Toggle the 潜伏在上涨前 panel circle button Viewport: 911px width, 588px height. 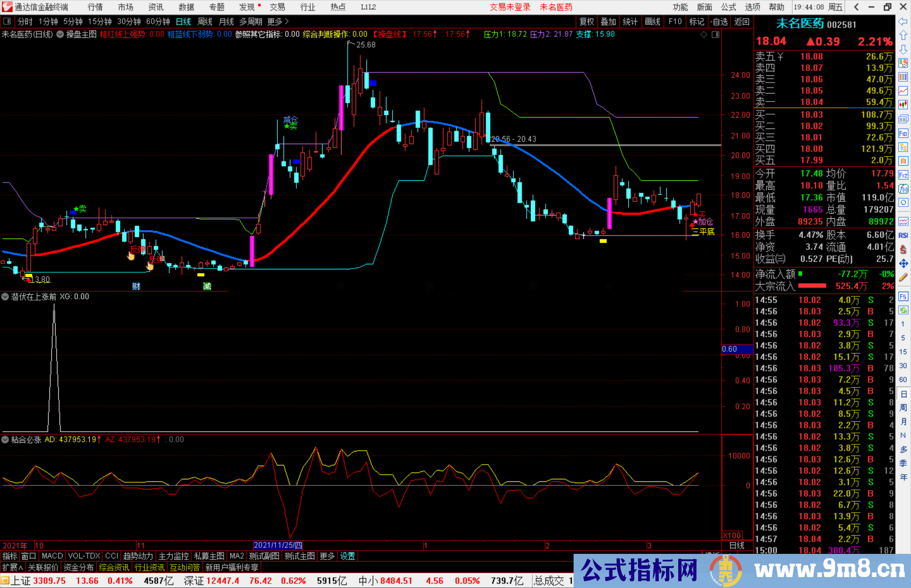click(5, 297)
